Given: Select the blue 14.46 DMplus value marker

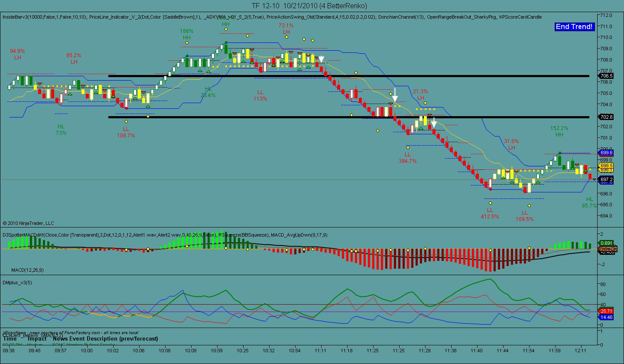Looking at the screenshot, I should point(606,317).
